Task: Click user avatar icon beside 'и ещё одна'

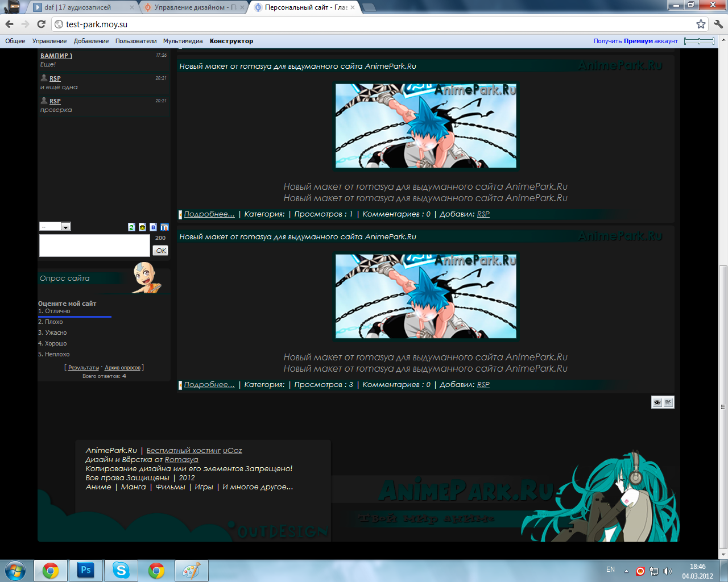Action: 44,78
